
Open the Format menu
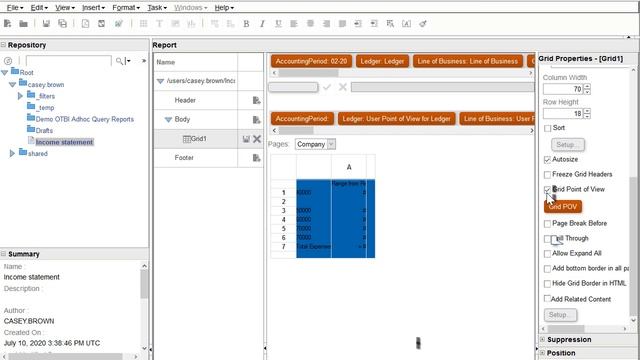coord(126,7)
